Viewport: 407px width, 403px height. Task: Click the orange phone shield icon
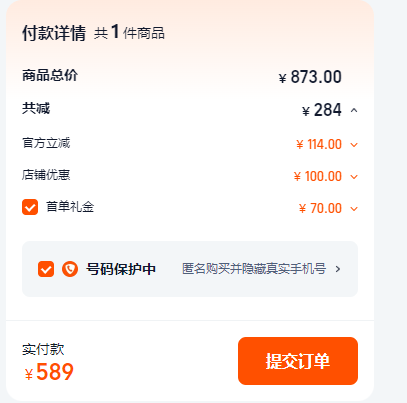70,269
